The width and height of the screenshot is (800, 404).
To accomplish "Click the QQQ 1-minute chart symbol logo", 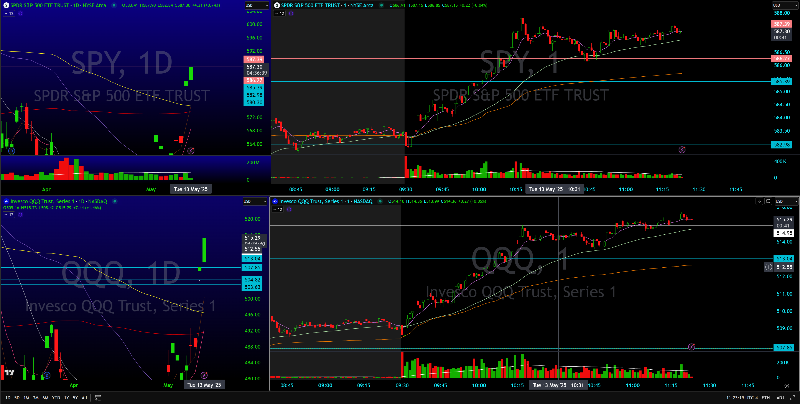I will [274, 201].
